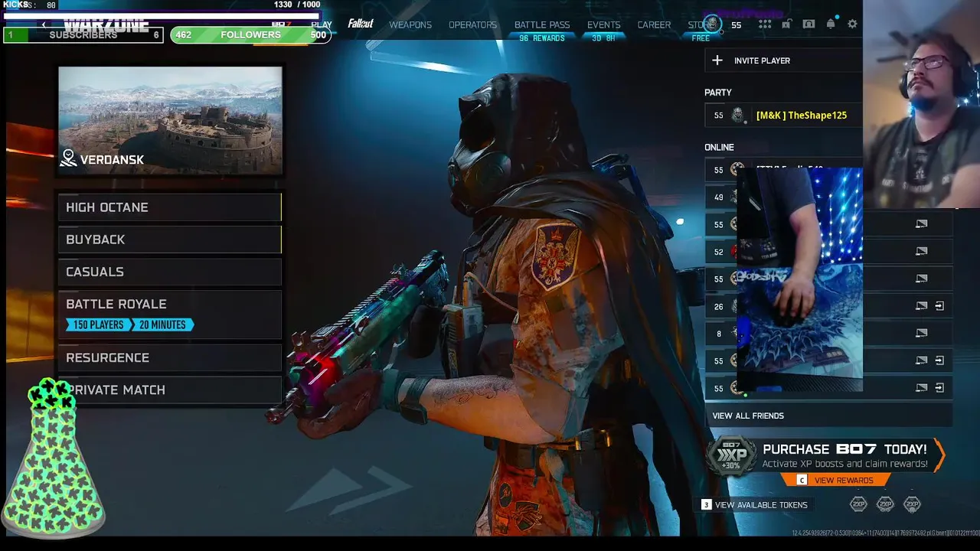980x551 pixels.
Task: Click the 'FREE' label under Store
Action: (x=701, y=38)
